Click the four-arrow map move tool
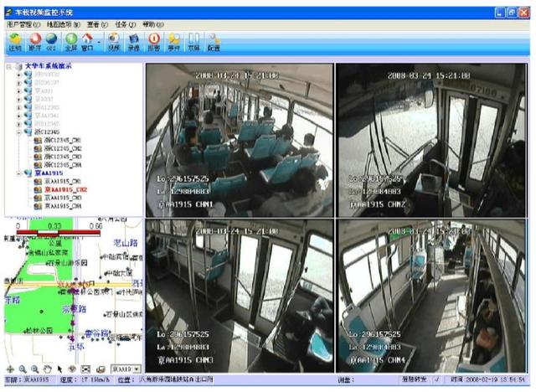The image size is (536, 392). [x=10, y=369]
